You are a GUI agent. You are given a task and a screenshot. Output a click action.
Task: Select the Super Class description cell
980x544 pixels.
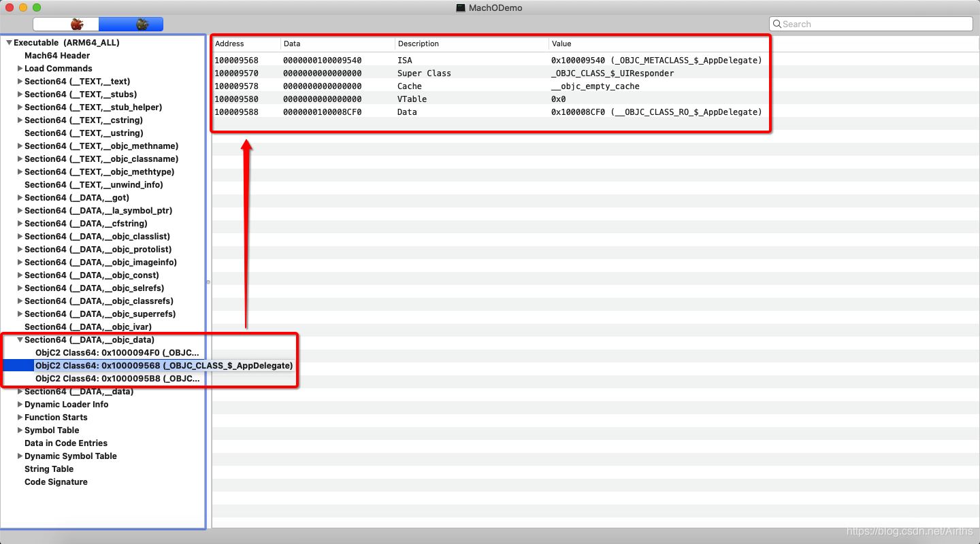coord(424,73)
